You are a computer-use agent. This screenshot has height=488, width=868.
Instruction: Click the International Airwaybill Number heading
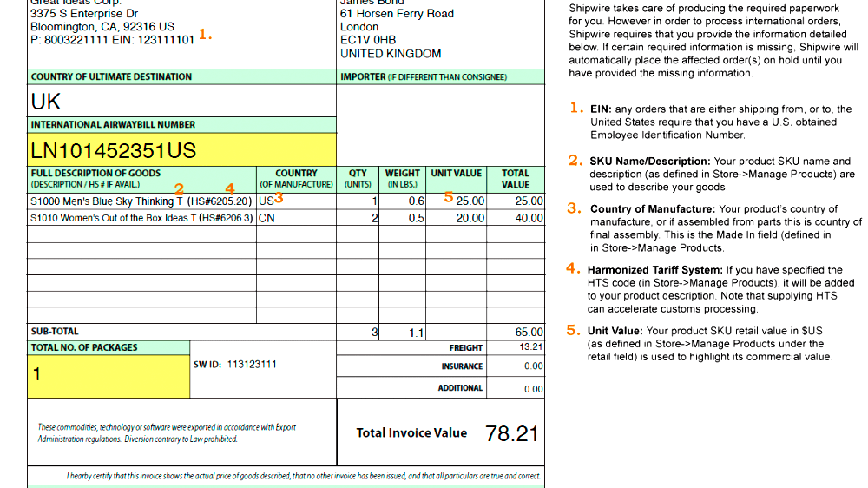click(x=113, y=125)
